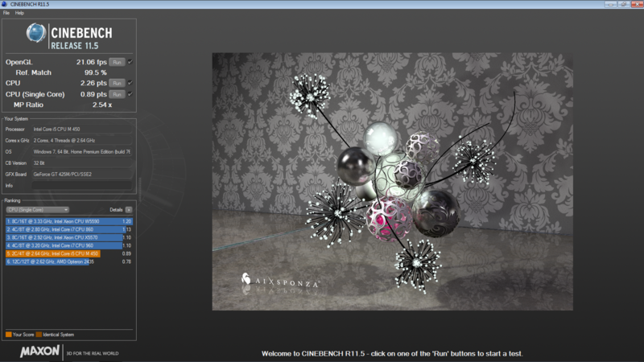The image size is (644, 362).
Task: Click the ranking Details button
Action: click(129, 210)
